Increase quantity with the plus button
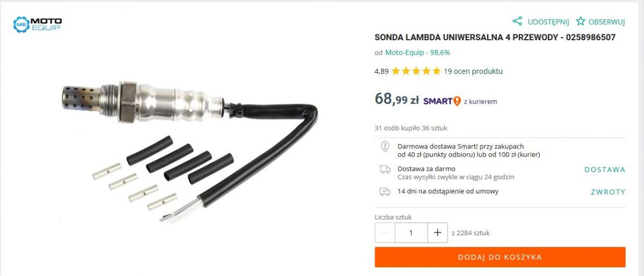The width and height of the screenshot is (644, 276). point(437,233)
